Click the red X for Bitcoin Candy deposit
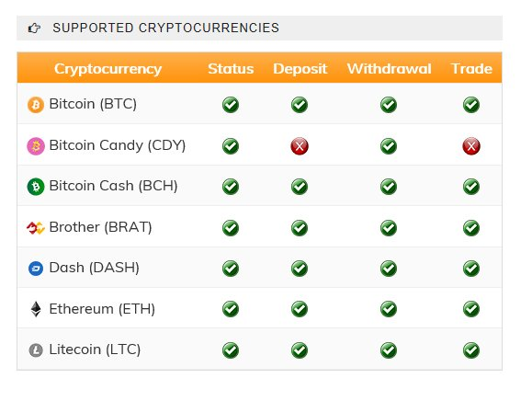The image size is (532, 401). [x=300, y=146]
